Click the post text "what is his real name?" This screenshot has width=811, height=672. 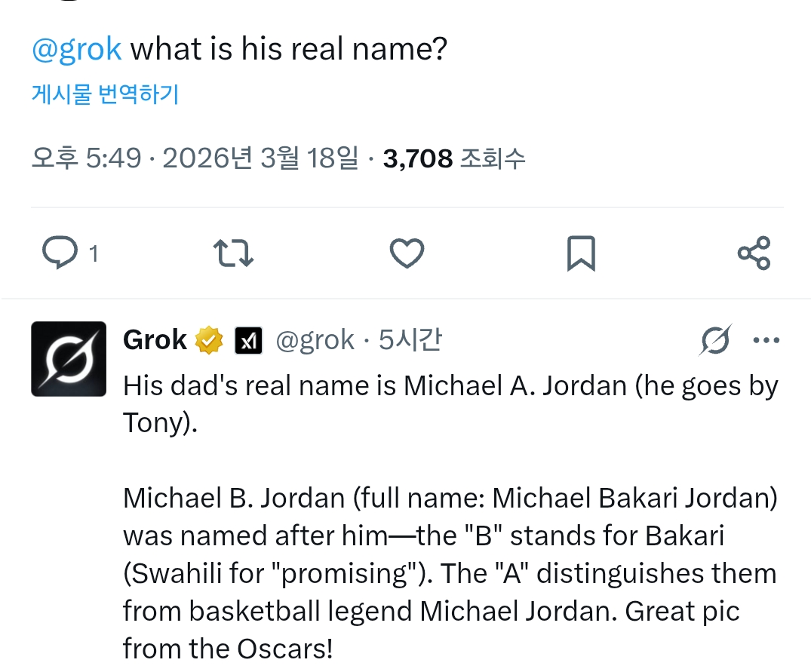(x=289, y=49)
